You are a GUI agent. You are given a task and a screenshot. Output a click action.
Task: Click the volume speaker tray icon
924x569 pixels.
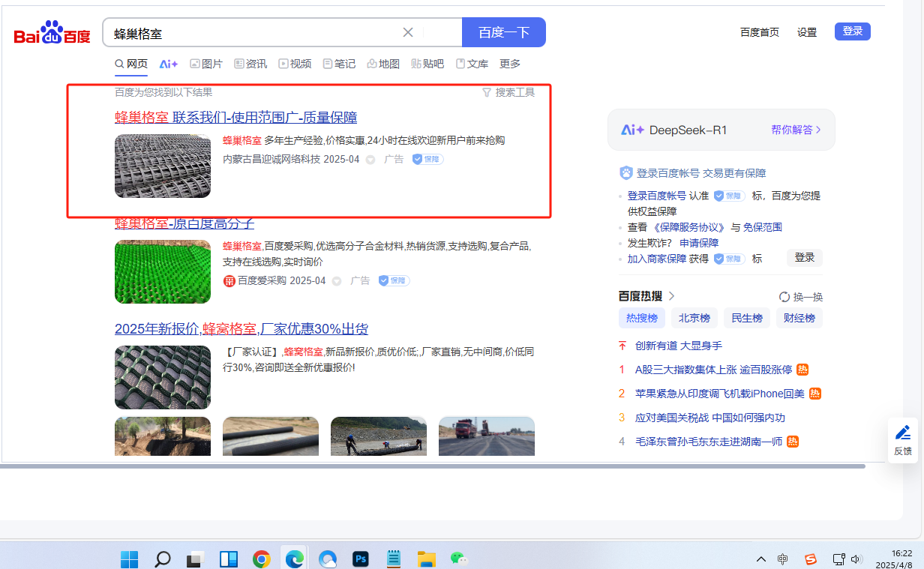pos(856,559)
